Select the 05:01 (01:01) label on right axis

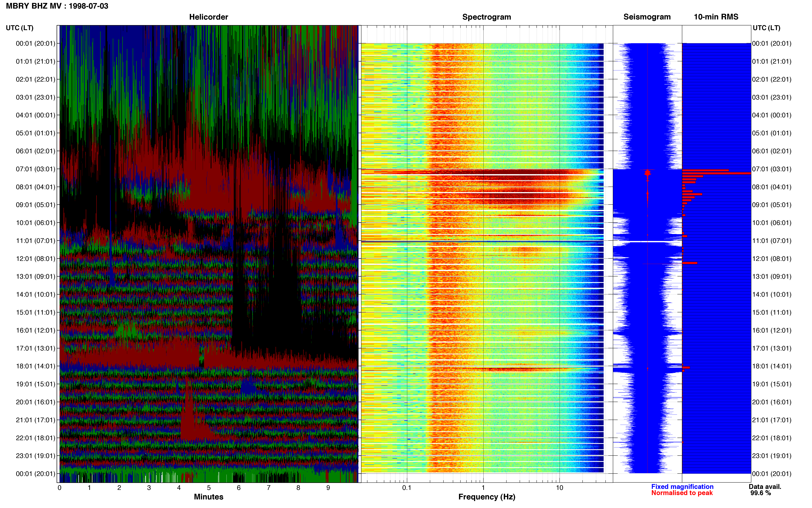(772, 133)
